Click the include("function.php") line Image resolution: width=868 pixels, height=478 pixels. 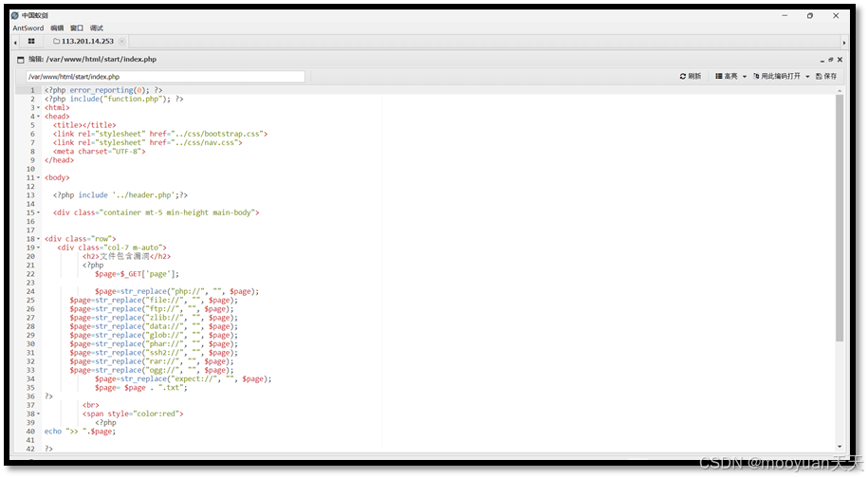[x=114, y=99]
